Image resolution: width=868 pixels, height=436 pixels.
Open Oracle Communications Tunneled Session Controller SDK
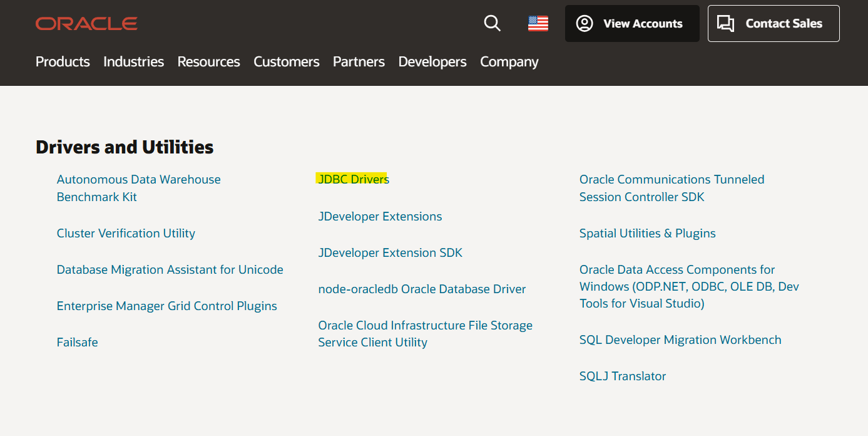671,188
